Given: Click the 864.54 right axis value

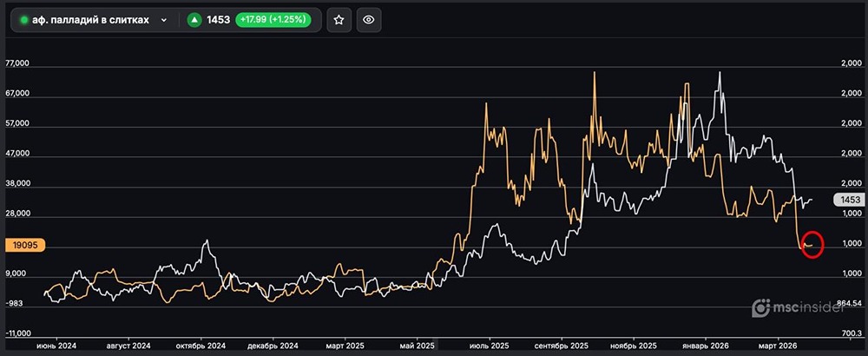Looking at the screenshot, I should 847,303.
